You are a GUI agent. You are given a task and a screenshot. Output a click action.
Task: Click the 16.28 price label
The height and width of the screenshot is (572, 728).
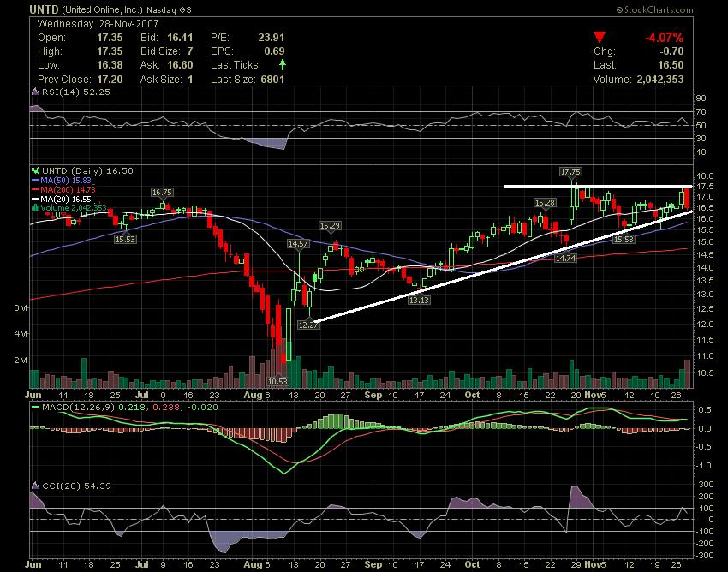(x=545, y=202)
